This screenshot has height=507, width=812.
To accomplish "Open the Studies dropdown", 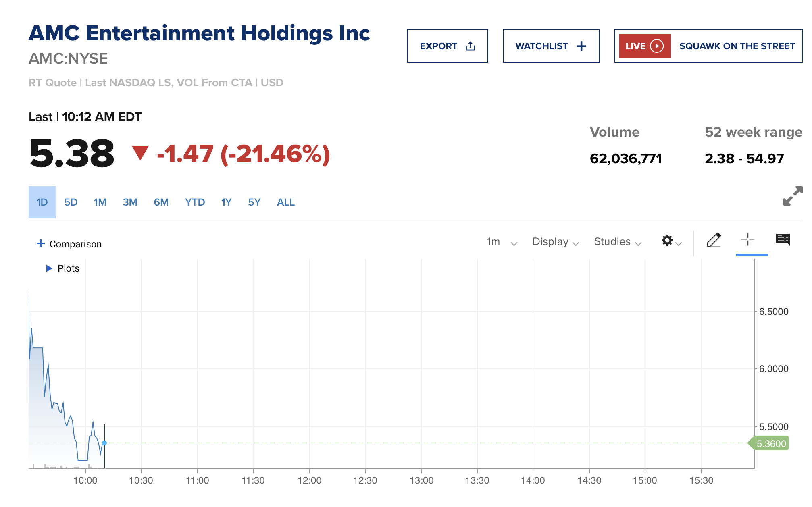I will (617, 242).
